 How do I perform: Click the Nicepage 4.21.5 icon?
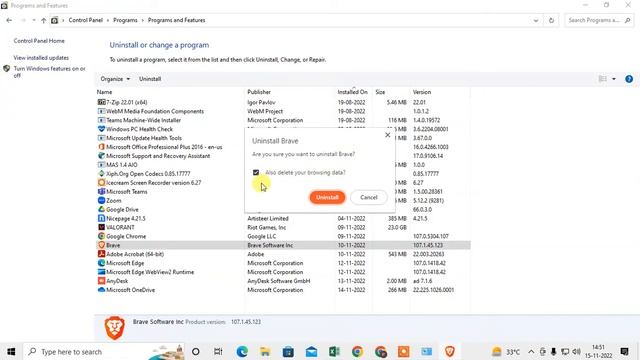point(101,218)
